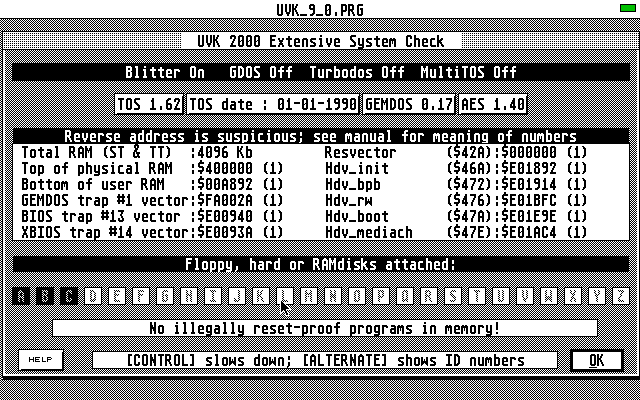Click the drive K letter box
The image size is (640, 400).
point(261,296)
